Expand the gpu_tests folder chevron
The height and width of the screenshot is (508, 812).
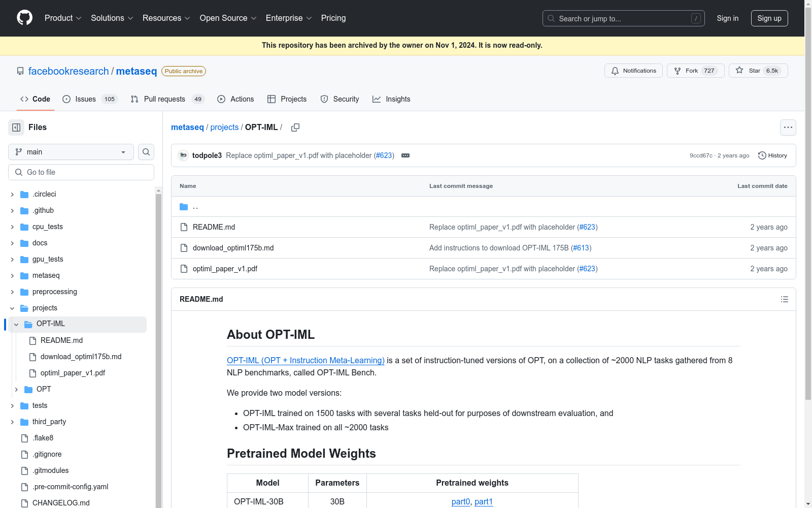(12, 260)
